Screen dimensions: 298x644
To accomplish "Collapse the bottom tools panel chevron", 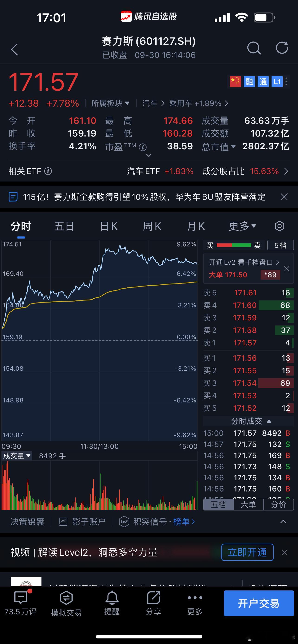I will (x=283, y=522).
